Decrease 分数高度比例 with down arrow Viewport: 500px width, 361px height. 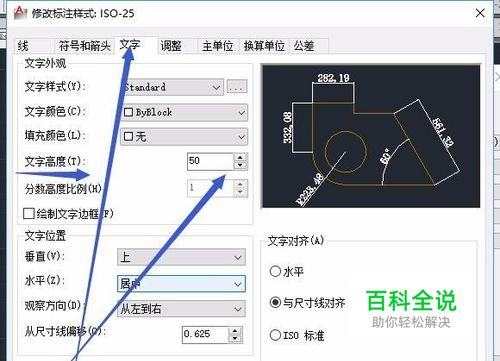[240, 192]
